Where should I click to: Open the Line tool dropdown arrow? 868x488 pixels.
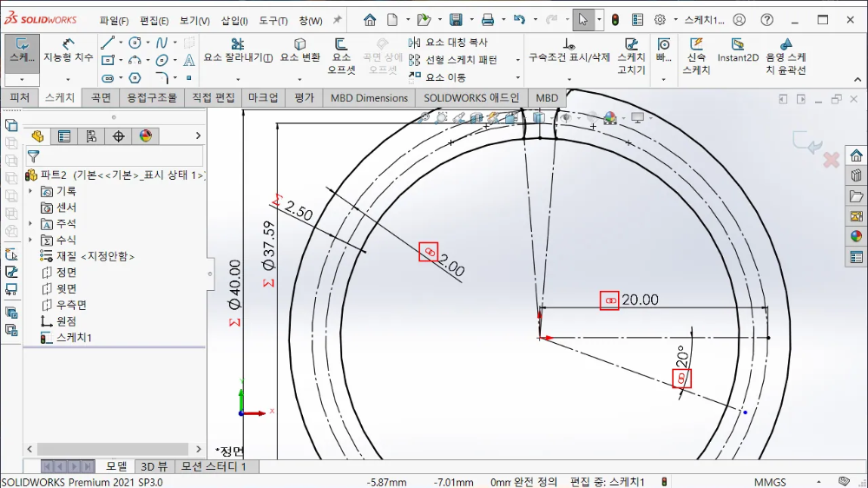[x=120, y=43]
